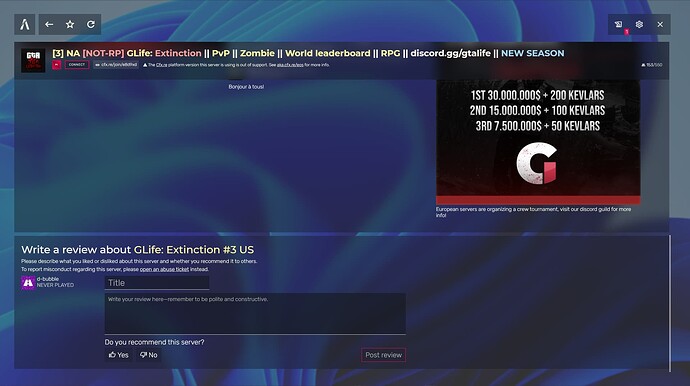690x386 pixels.
Task: Open the changelog icon with red badge
Action: [619, 25]
